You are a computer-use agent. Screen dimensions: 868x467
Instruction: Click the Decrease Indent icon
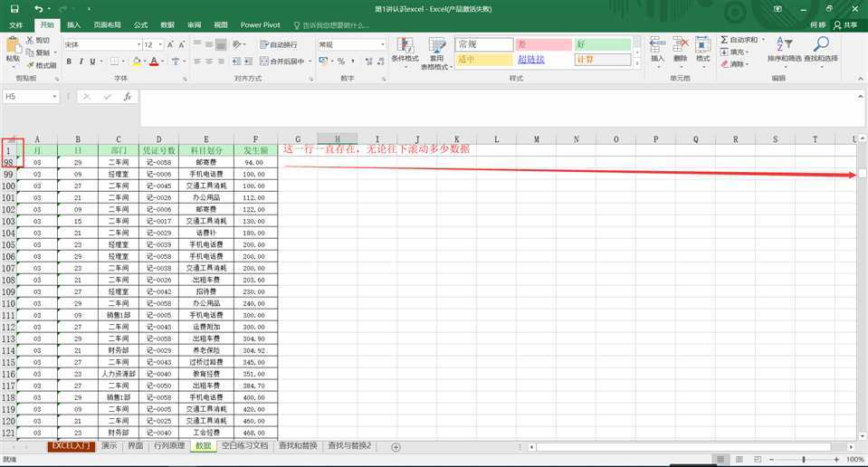pyautogui.click(x=236, y=62)
